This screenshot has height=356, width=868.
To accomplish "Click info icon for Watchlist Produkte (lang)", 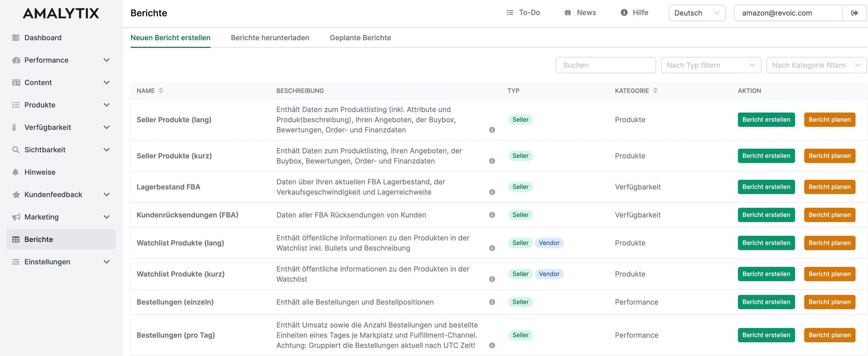I will [492, 248].
